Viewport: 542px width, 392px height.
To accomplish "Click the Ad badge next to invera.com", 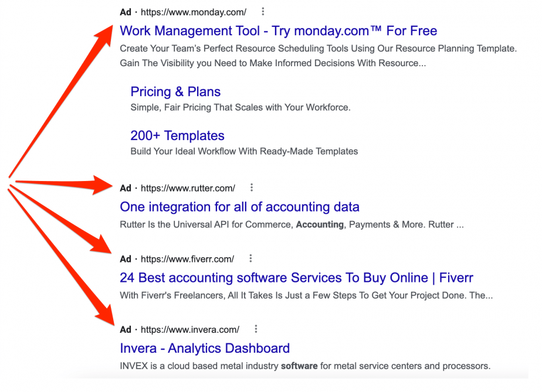I will pos(125,329).
